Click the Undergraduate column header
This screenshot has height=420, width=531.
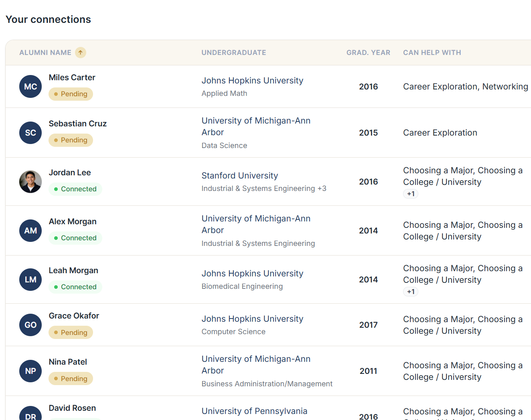234,53
